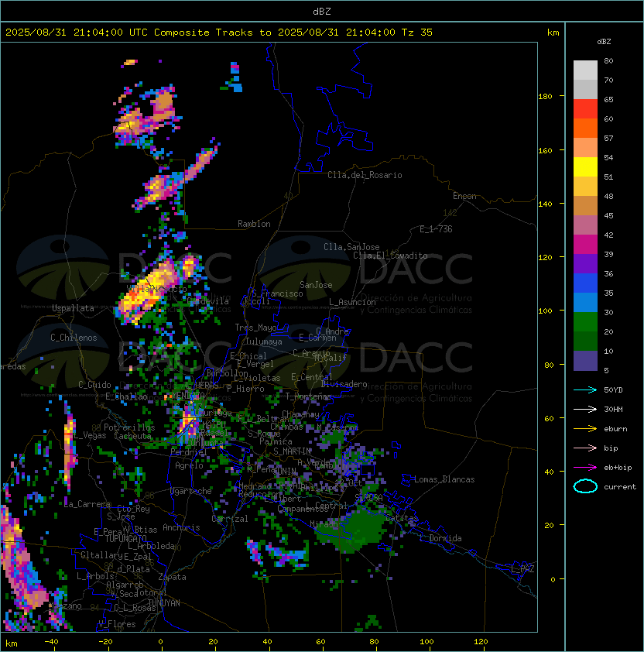644x652 pixels.
Task: Select purple swatch between 39 and 36 dBZ
Action: point(585,264)
